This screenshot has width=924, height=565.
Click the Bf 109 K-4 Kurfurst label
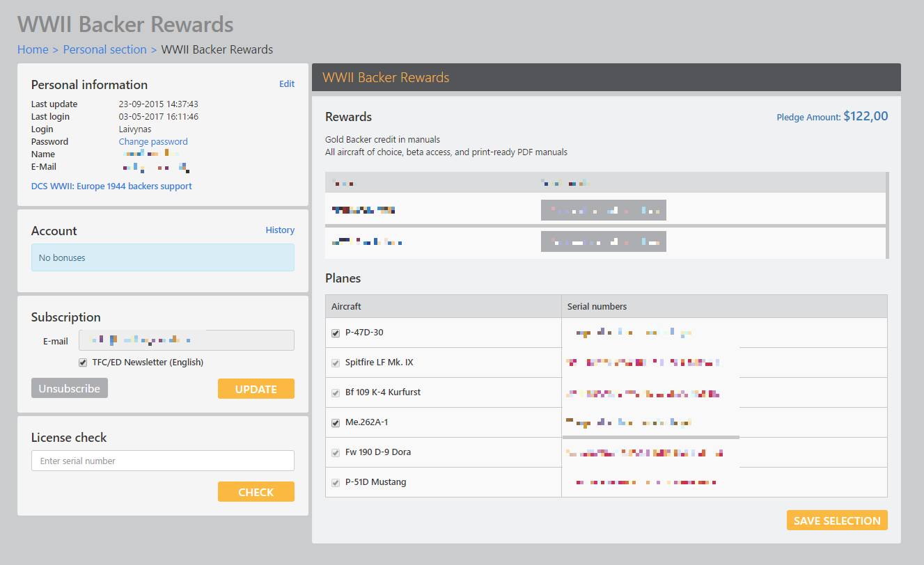tap(383, 392)
